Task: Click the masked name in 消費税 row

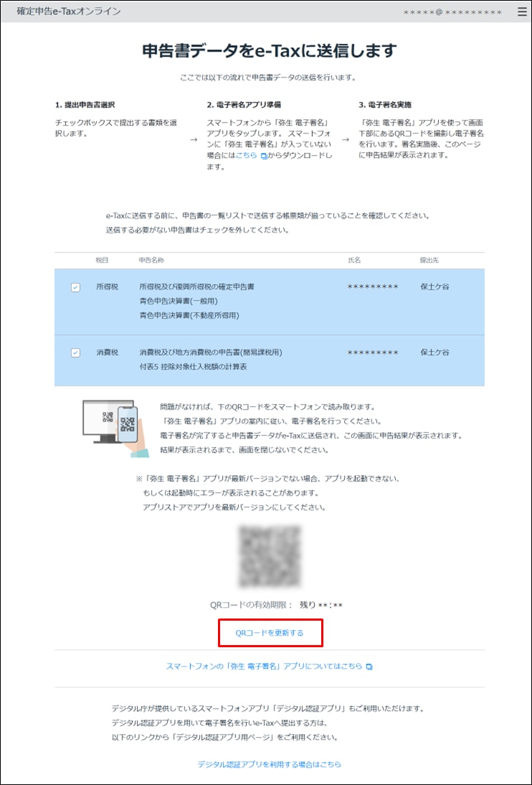Action: (373, 353)
